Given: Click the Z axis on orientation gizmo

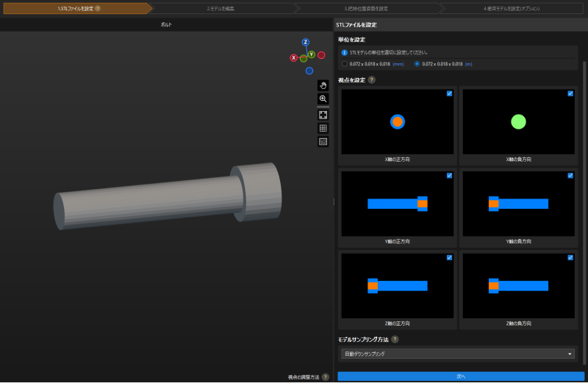Looking at the screenshot, I should 306,42.
